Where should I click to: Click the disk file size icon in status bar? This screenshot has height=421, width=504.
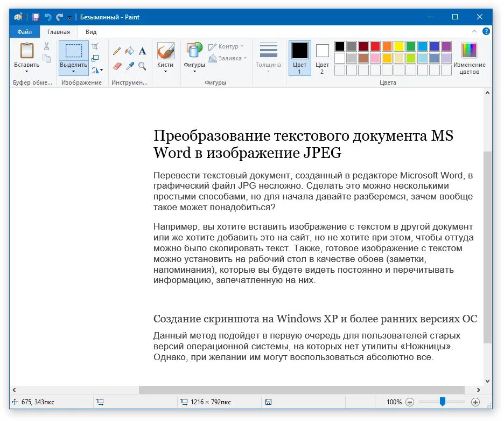268,402
